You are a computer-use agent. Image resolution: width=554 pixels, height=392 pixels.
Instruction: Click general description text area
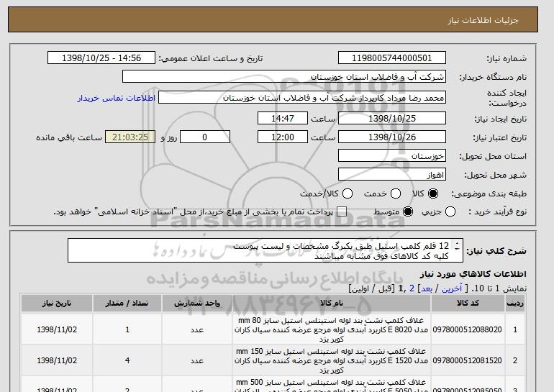(x=265, y=250)
